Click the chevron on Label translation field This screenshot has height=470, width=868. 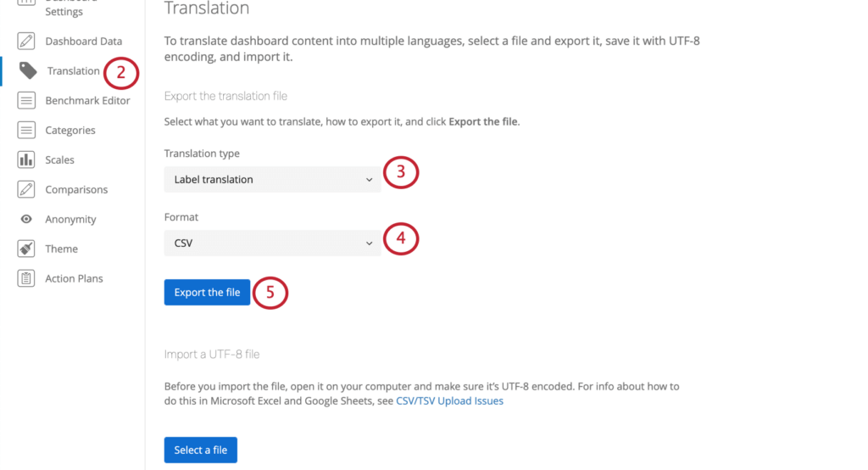coord(369,180)
